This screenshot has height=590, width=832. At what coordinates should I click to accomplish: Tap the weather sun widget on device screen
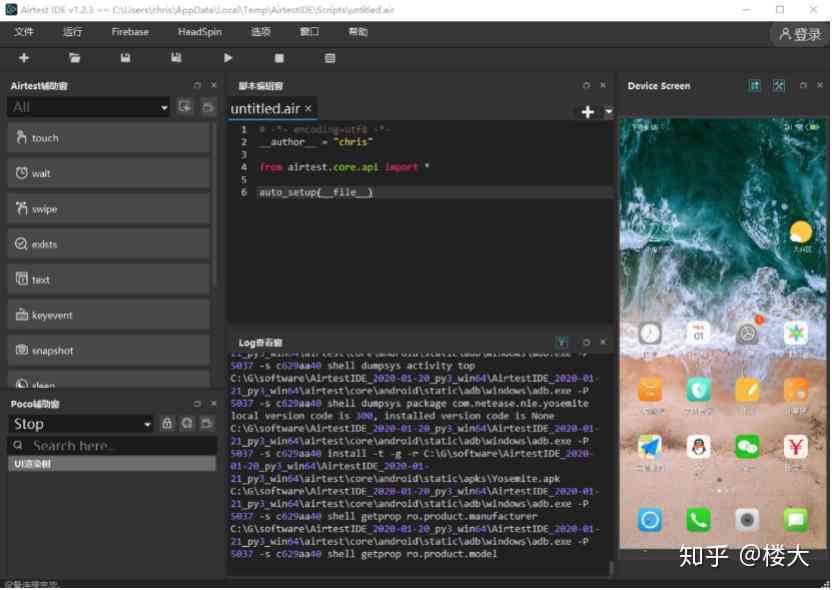click(x=801, y=233)
